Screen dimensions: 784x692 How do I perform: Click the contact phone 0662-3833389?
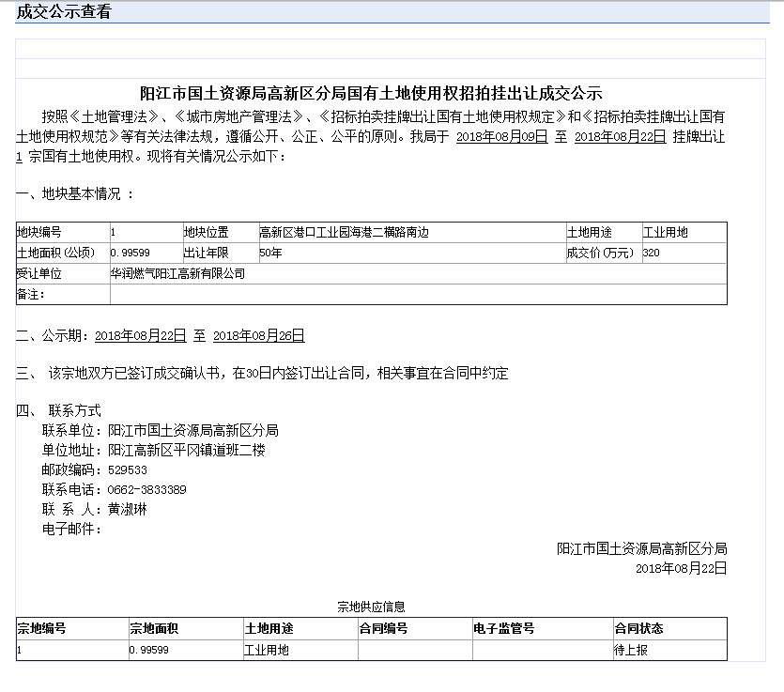(147, 489)
